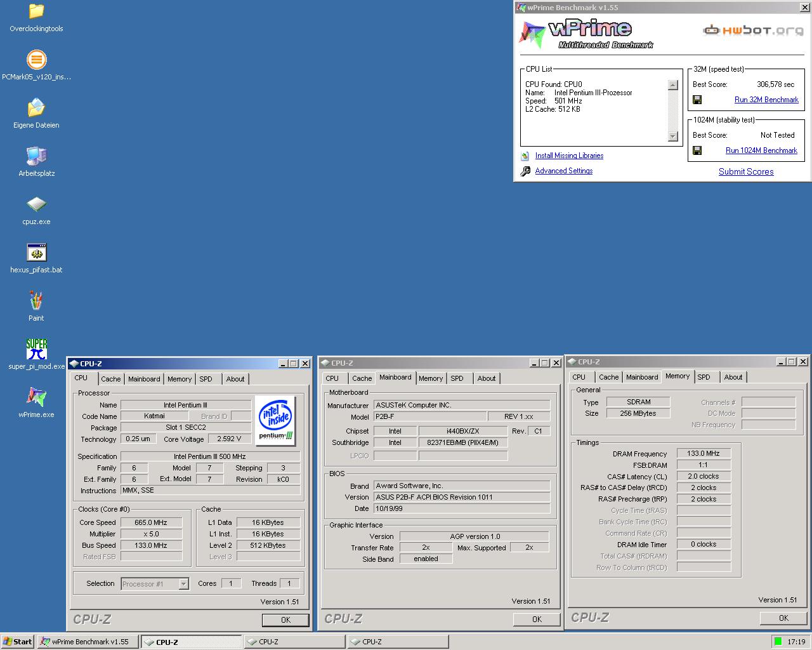The image size is (812, 650).
Task: Click the Advanced Settings wrench icon
Action: 525,171
